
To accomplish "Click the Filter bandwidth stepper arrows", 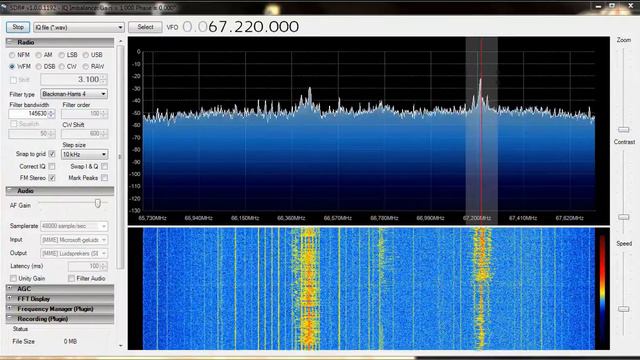I will tap(51, 113).
